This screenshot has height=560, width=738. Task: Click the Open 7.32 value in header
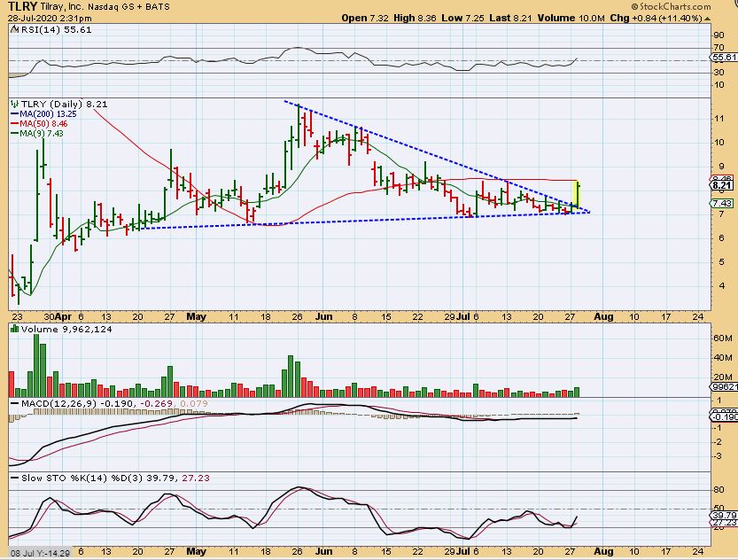(365, 19)
